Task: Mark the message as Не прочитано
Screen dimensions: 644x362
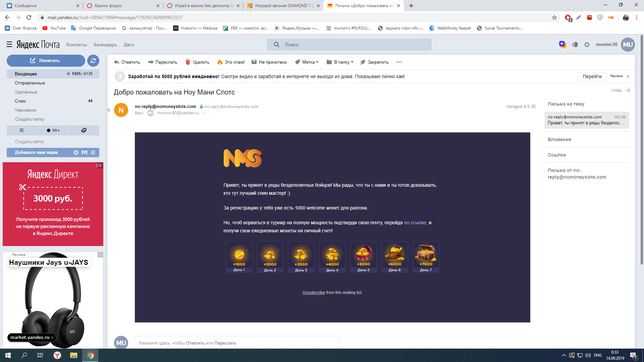Action: [269, 62]
